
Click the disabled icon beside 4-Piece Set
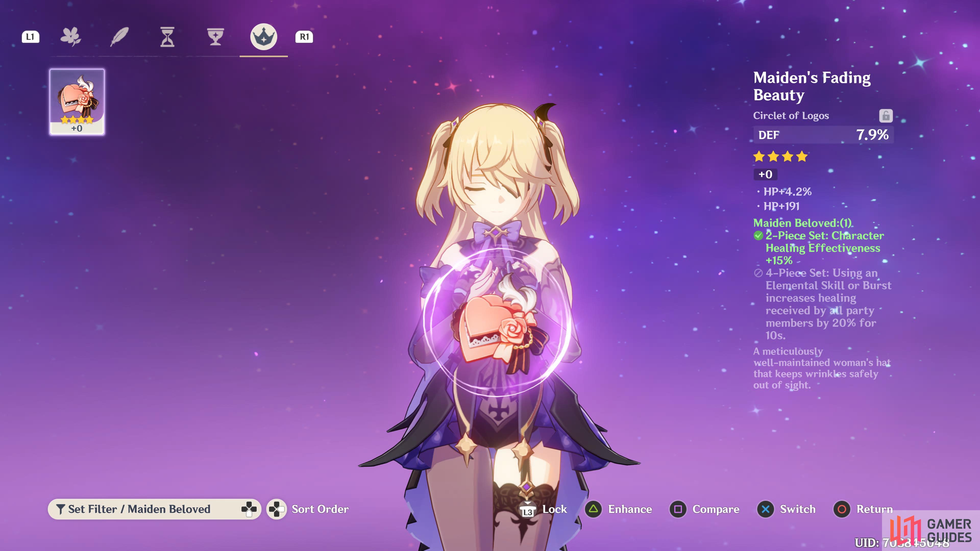click(758, 273)
